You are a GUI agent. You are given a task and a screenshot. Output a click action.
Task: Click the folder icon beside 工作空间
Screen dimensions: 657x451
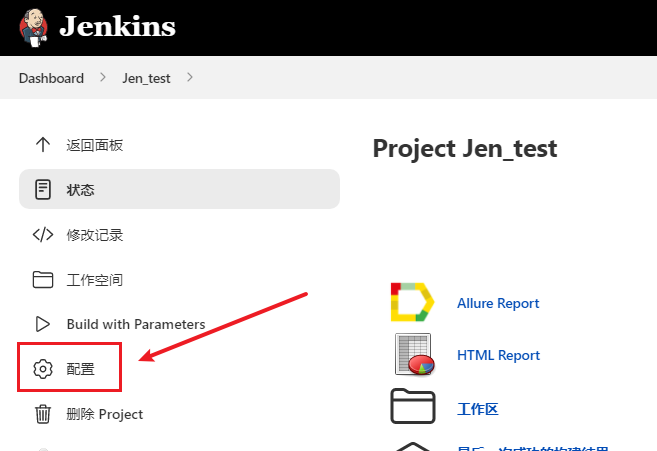coord(43,280)
